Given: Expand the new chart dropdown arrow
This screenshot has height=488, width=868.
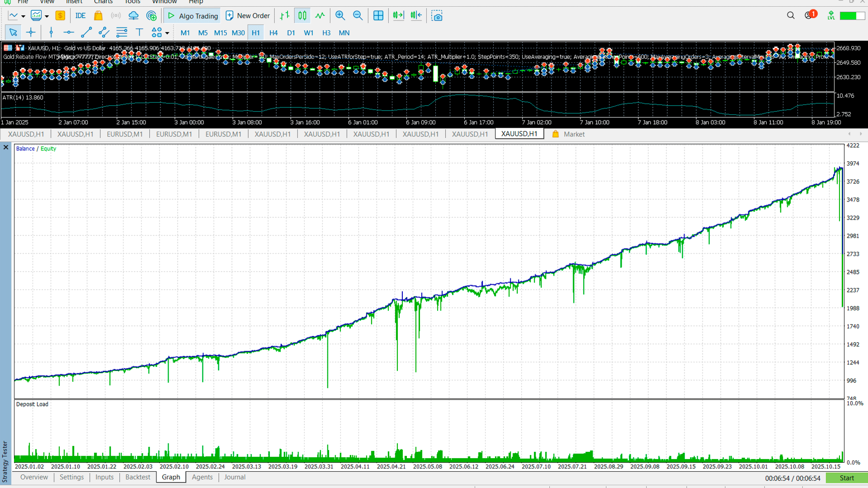Looking at the screenshot, I should point(23,16).
